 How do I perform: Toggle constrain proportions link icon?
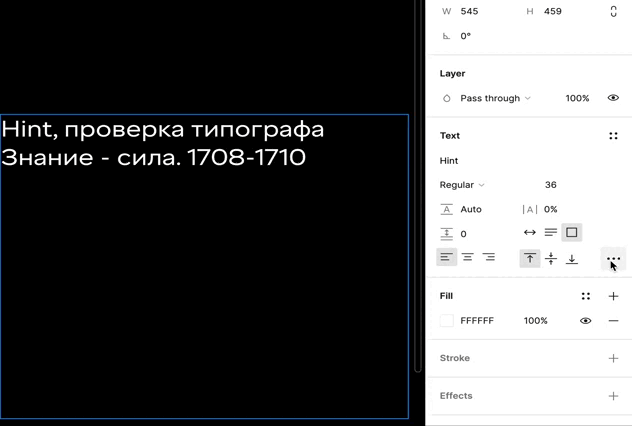[x=613, y=12]
